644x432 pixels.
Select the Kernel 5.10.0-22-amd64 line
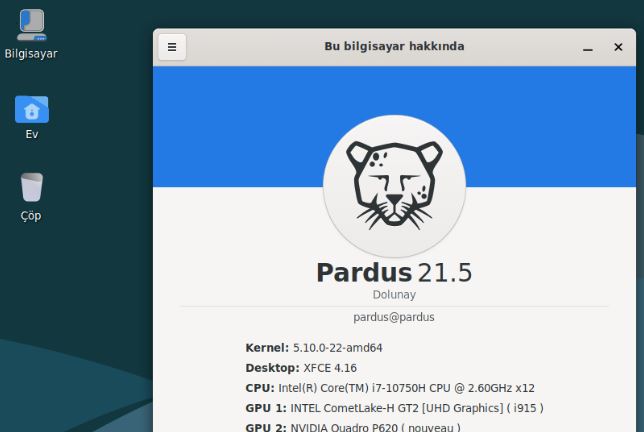point(314,348)
